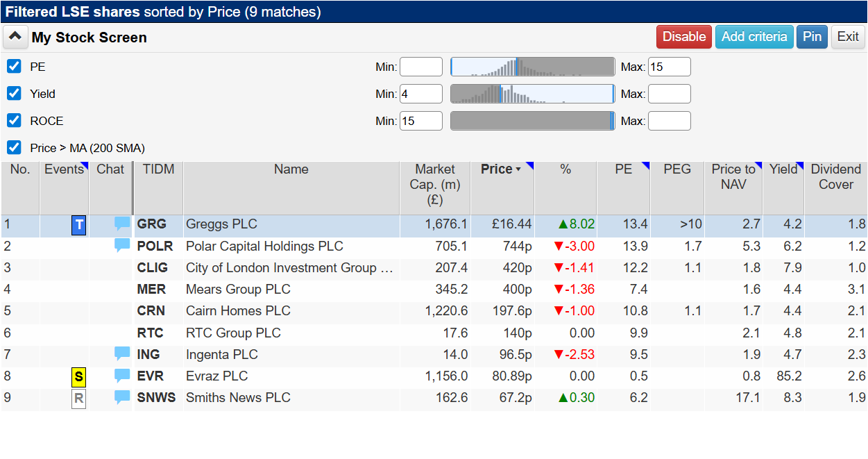Select the EVR ticker
Image resolution: width=868 pixels, height=459 pixels.
point(150,376)
